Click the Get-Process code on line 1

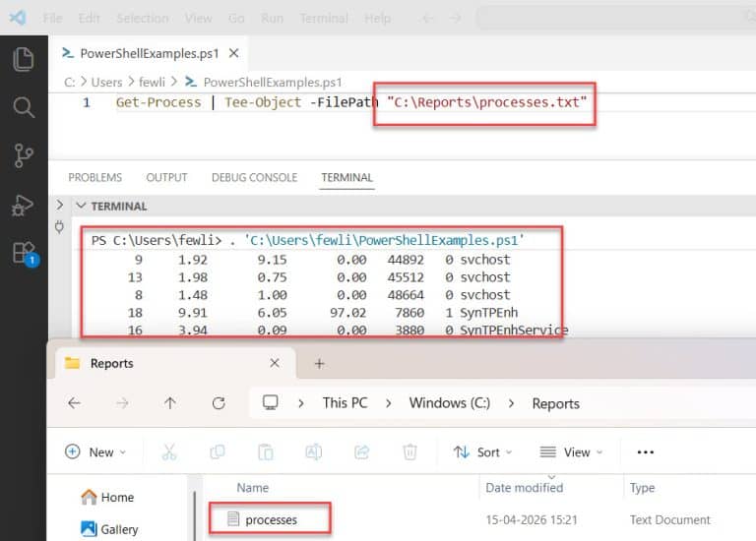pyautogui.click(x=158, y=102)
